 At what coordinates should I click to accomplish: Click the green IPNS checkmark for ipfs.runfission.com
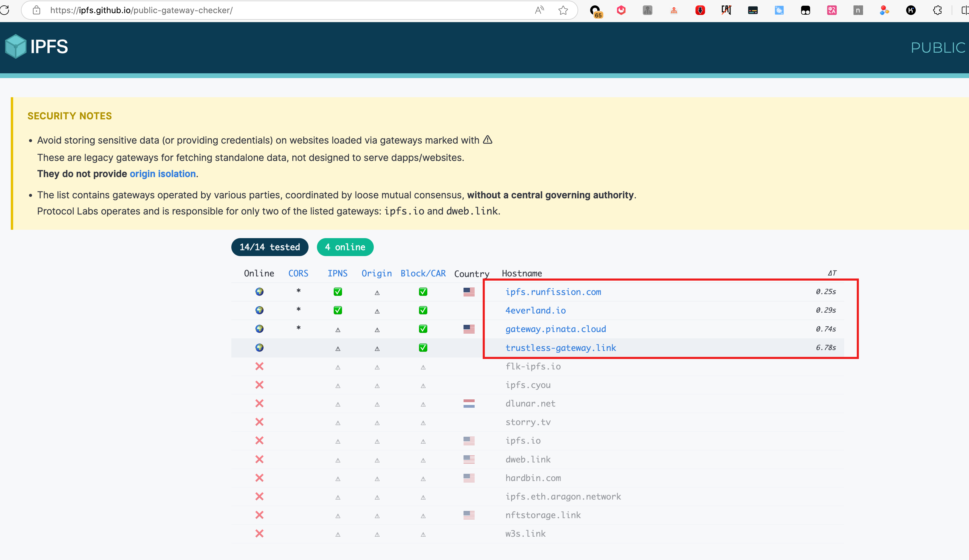point(338,292)
